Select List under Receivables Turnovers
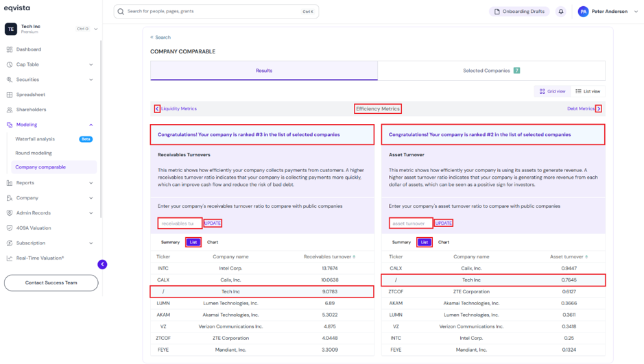The width and height of the screenshot is (644, 364). (193, 242)
